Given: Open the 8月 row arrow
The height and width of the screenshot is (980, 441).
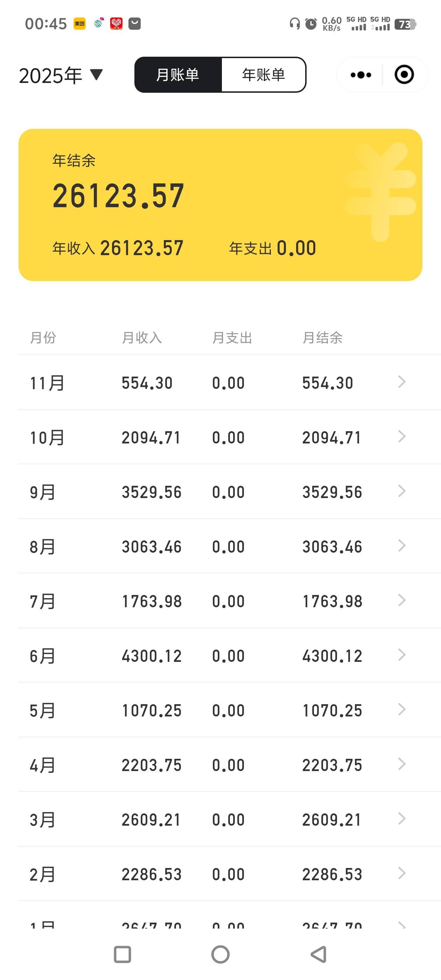Looking at the screenshot, I should pyautogui.click(x=401, y=546).
